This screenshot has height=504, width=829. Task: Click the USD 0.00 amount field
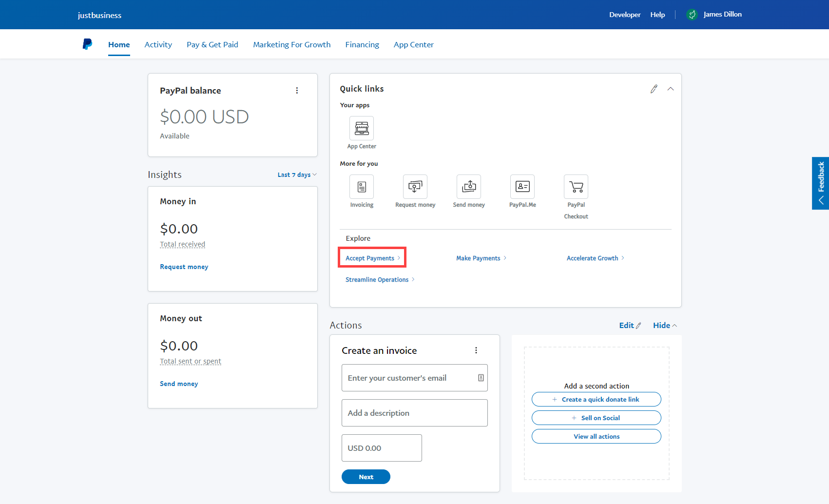[382, 448]
